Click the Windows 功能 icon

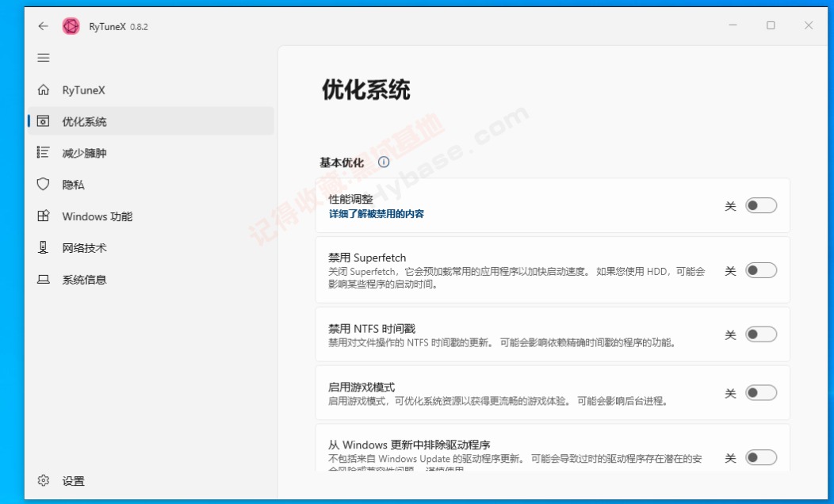(44, 216)
